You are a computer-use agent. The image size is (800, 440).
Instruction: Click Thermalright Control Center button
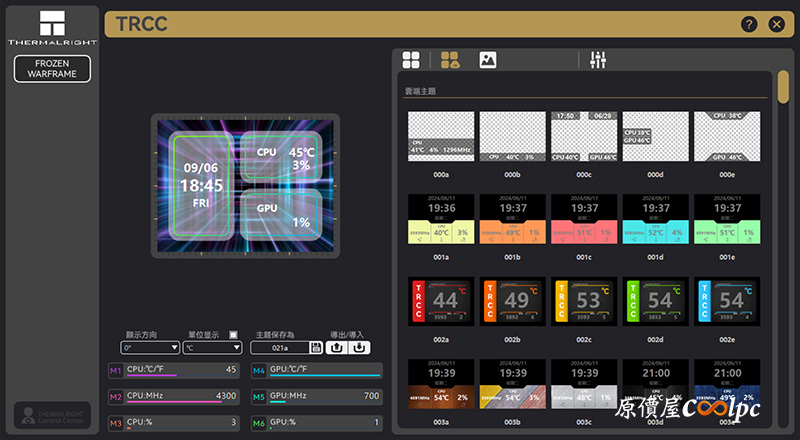tap(52, 415)
